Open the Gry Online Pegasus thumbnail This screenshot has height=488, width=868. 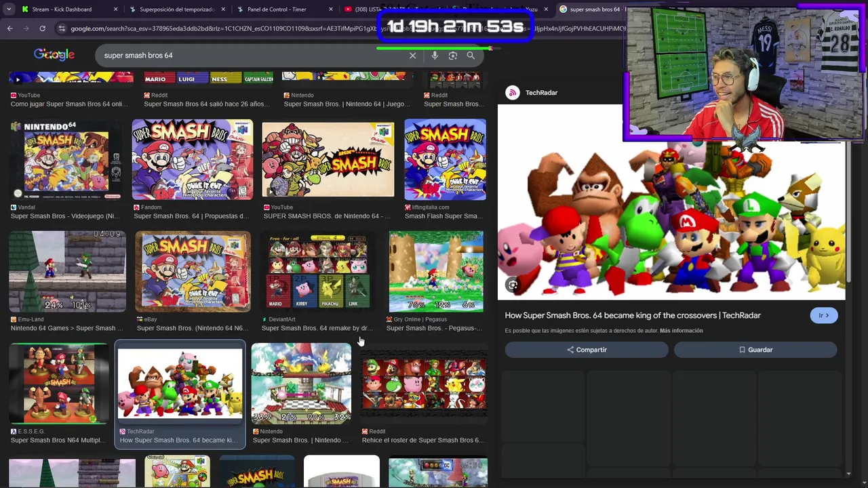click(x=436, y=272)
